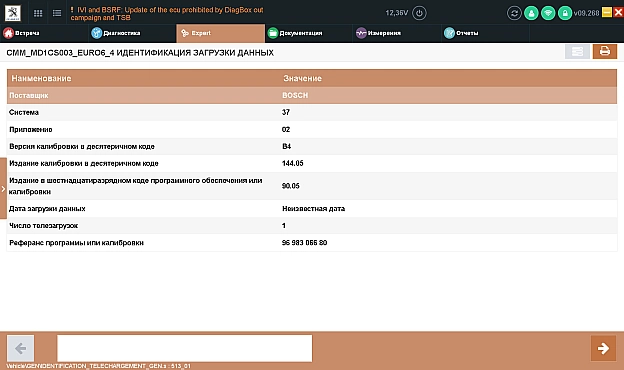The image size is (624, 370).
Task: Expand the left side panel arrow
Action: (x=3, y=189)
